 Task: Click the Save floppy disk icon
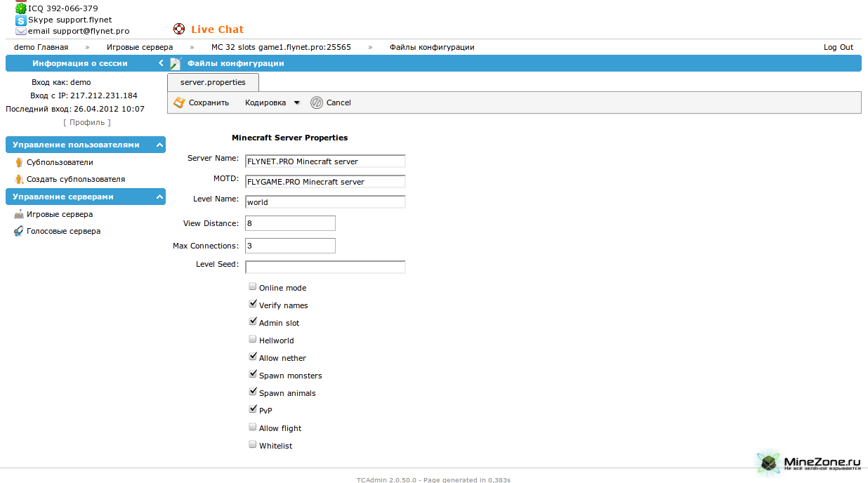tap(179, 102)
